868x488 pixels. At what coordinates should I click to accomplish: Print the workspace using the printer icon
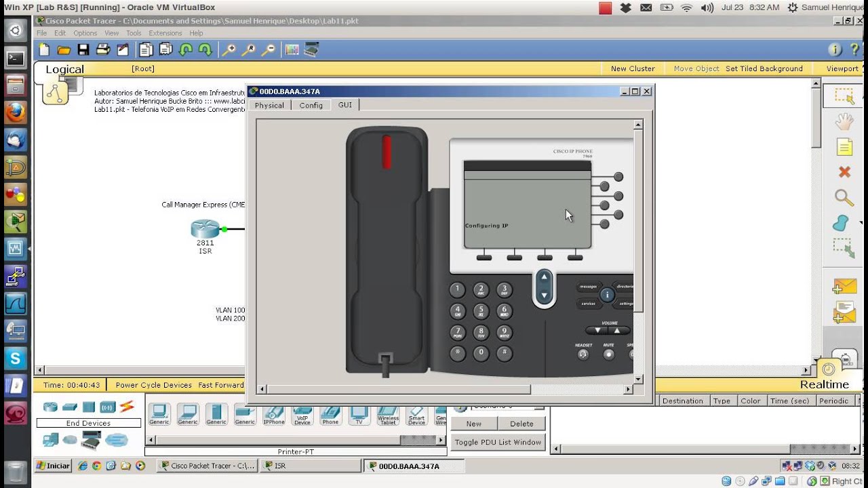[103, 49]
